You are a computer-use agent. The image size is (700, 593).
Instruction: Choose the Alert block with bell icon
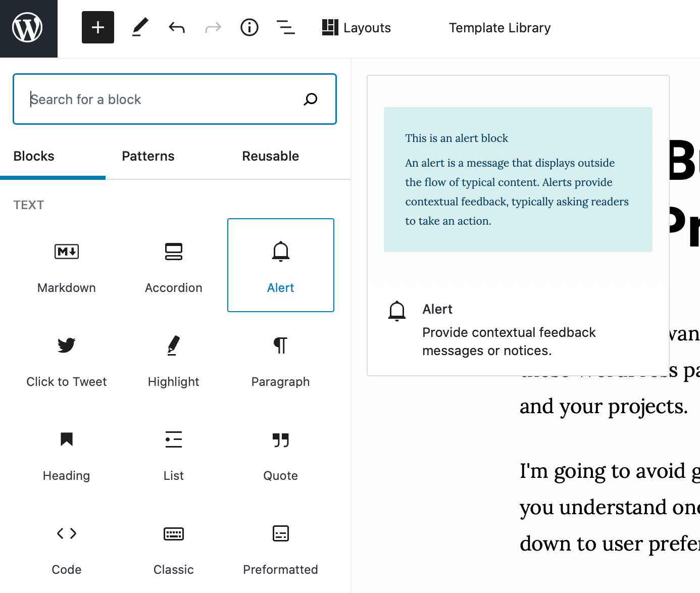(x=280, y=265)
